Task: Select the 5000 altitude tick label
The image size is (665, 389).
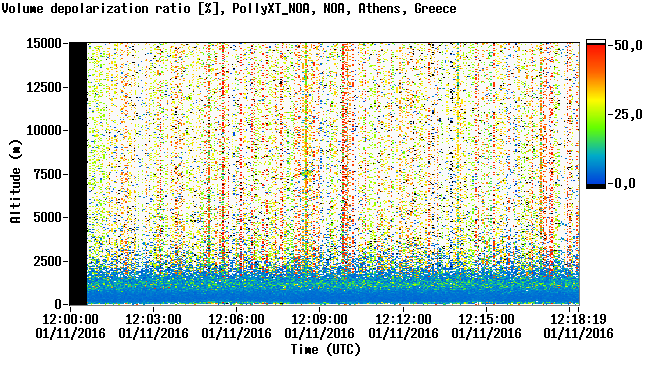Action: tap(48, 218)
